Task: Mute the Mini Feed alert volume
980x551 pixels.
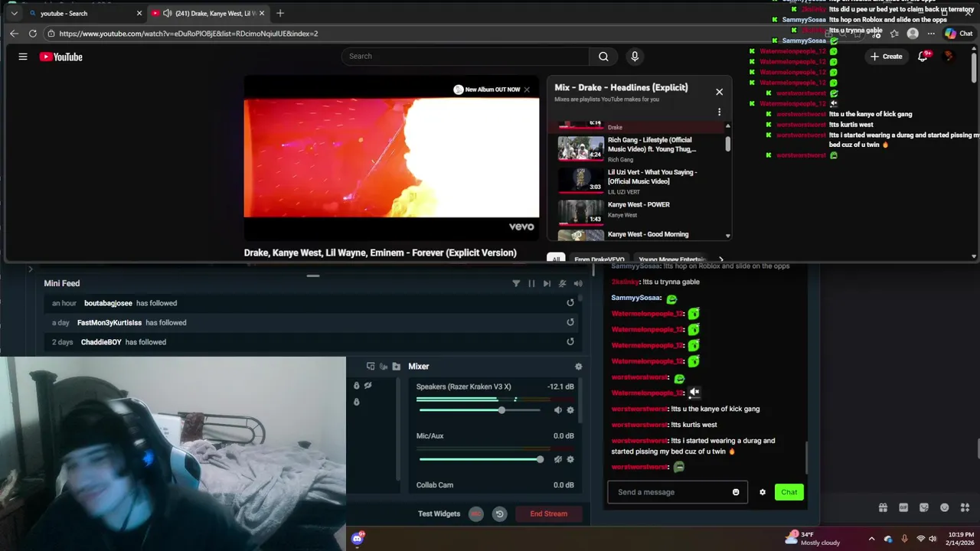Action: pyautogui.click(x=578, y=283)
